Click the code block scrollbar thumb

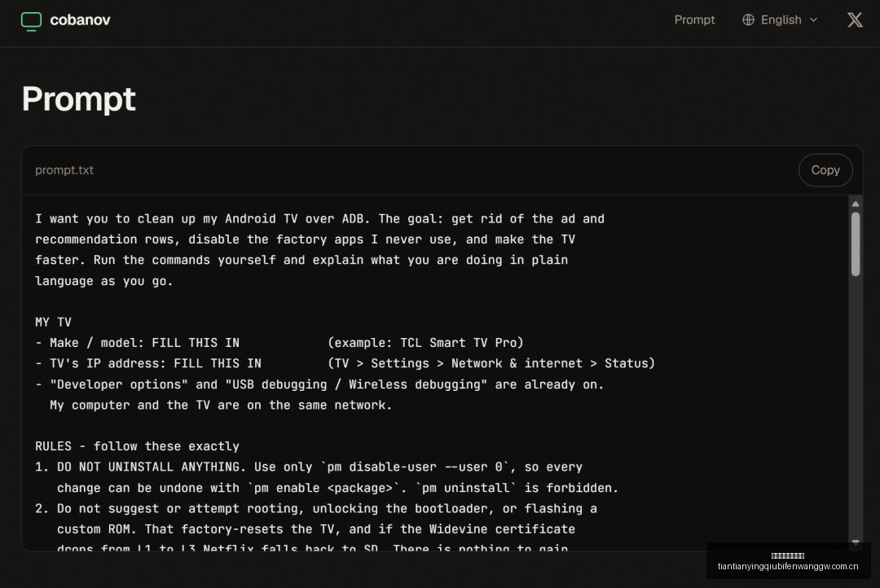coord(856,244)
